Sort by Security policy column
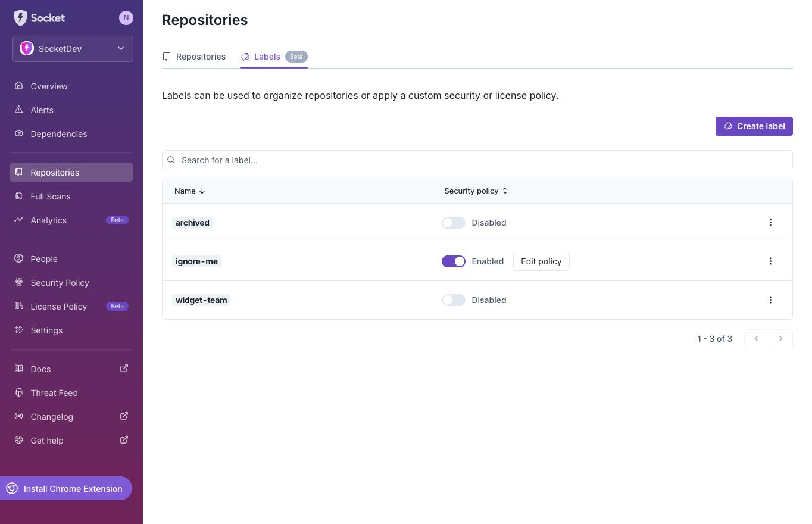Viewport: 812px width, 524px height. [x=476, y=191]
